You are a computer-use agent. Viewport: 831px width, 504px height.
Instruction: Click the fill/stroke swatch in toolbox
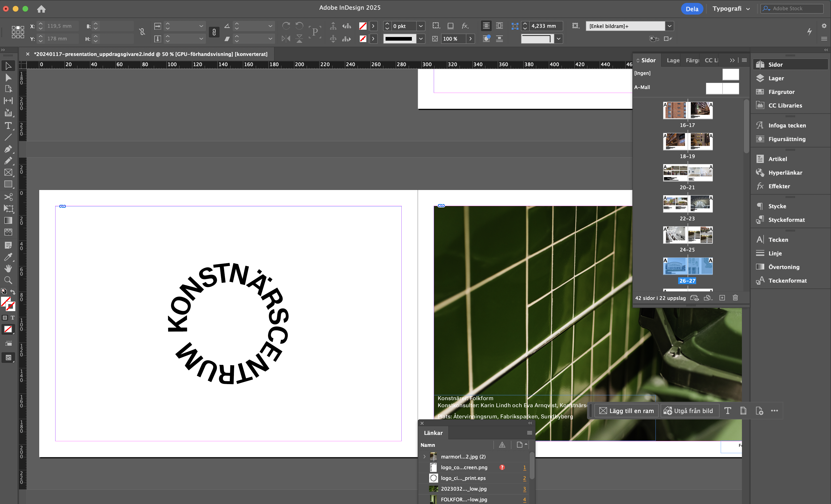click(x=8, y=304)
